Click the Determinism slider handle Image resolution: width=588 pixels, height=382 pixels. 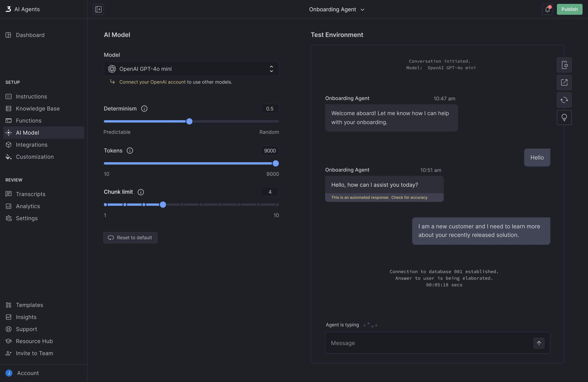coord(189,121)
